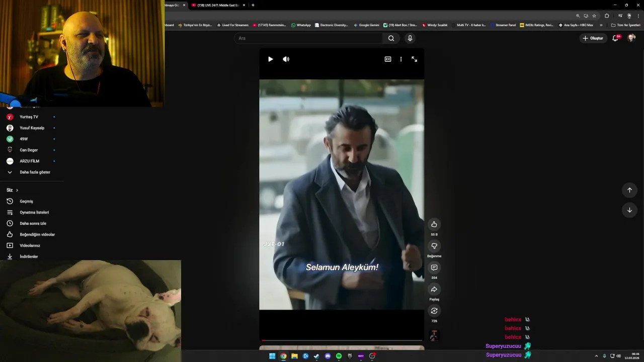Open the Livad For Streamers bookmark
This screenshot has width=644, height=362.
pyautogui.click(x=233, y=25)
